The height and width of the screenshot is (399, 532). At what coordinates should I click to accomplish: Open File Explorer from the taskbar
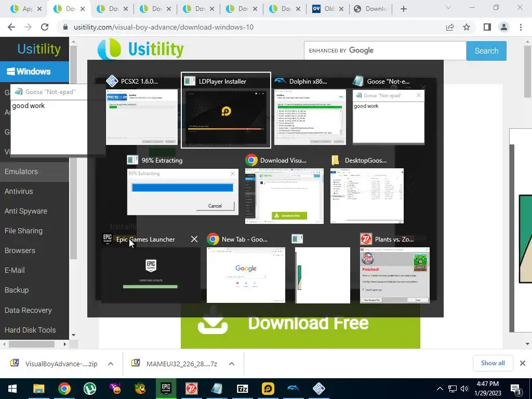tap(38, 389)
